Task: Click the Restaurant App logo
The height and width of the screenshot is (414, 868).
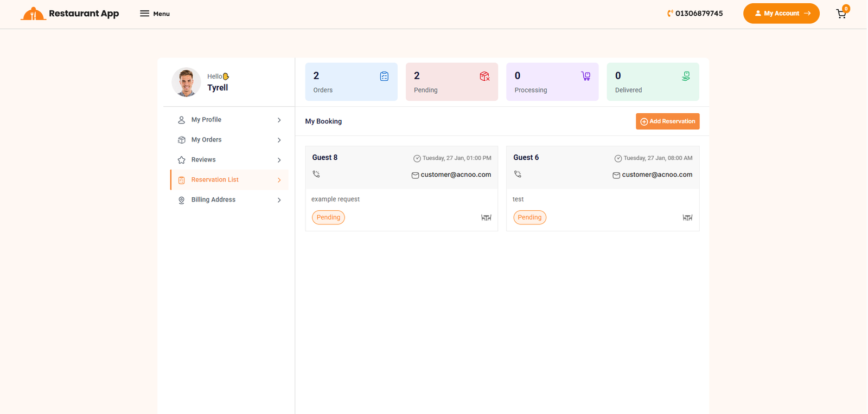Action: tap(69, 14)
